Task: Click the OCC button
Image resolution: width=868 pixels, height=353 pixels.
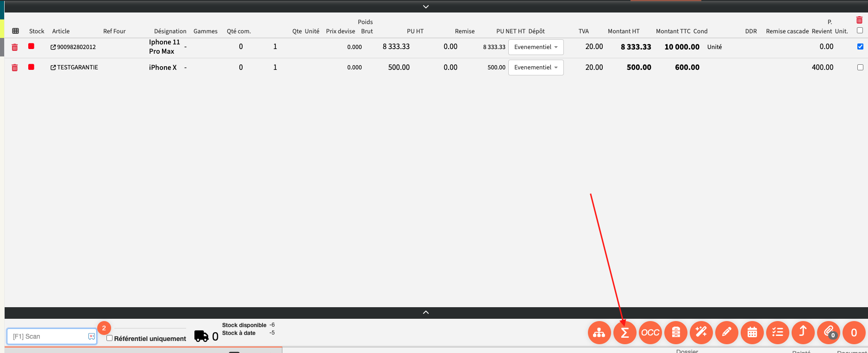Action: [x=650, y=333]
